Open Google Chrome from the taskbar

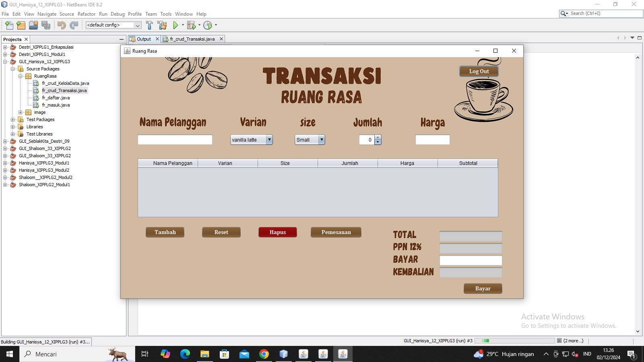coord(264,354)
